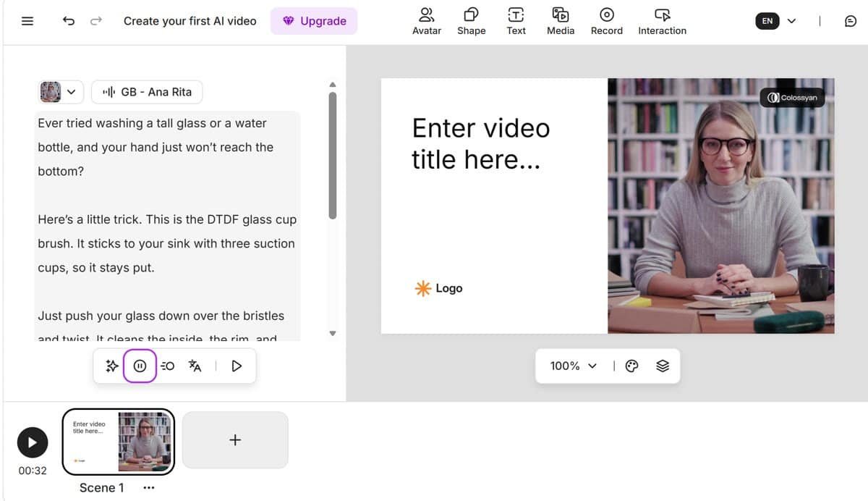Open the 100% zoom dropdown

[x=573, y=366]
